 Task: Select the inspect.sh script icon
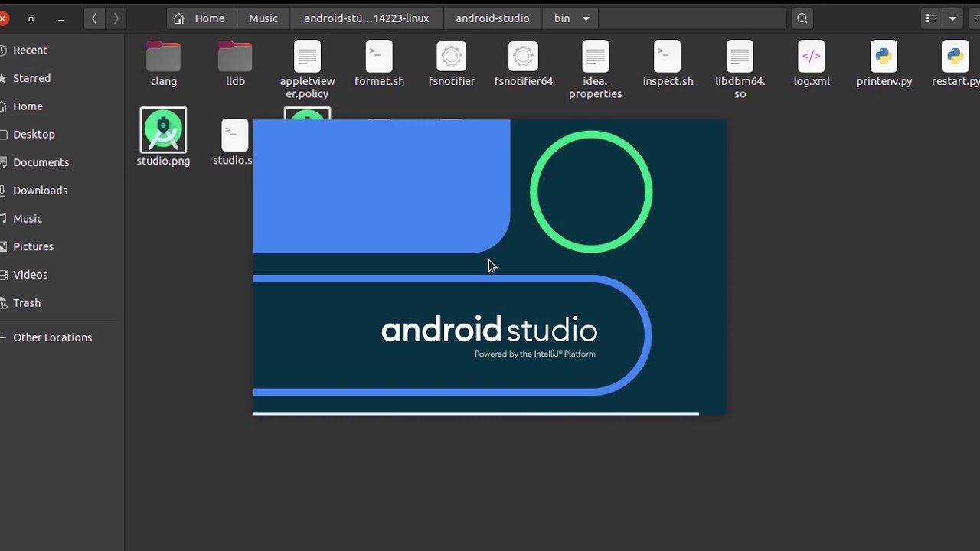(667, 56)
